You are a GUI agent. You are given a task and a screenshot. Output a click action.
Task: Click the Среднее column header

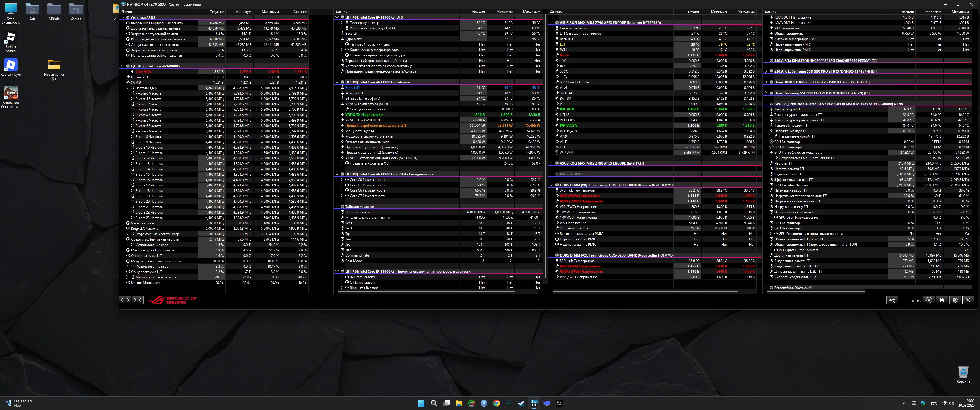[300, 11]
